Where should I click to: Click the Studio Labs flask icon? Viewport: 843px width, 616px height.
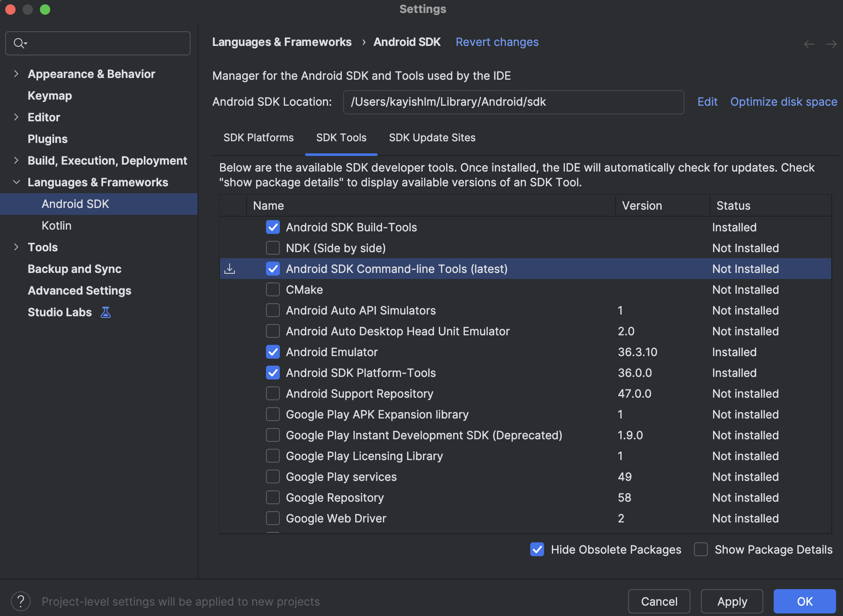coord(106,312)
